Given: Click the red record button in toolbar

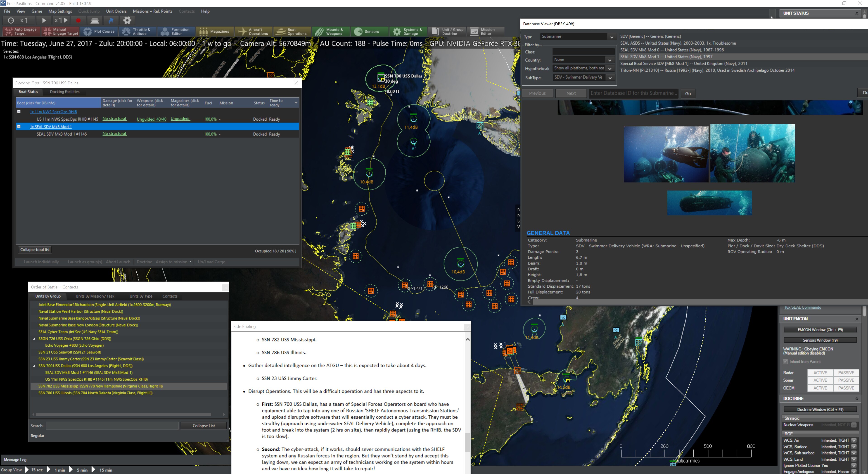Looking at the screenshot, I should tap(78, 21).
